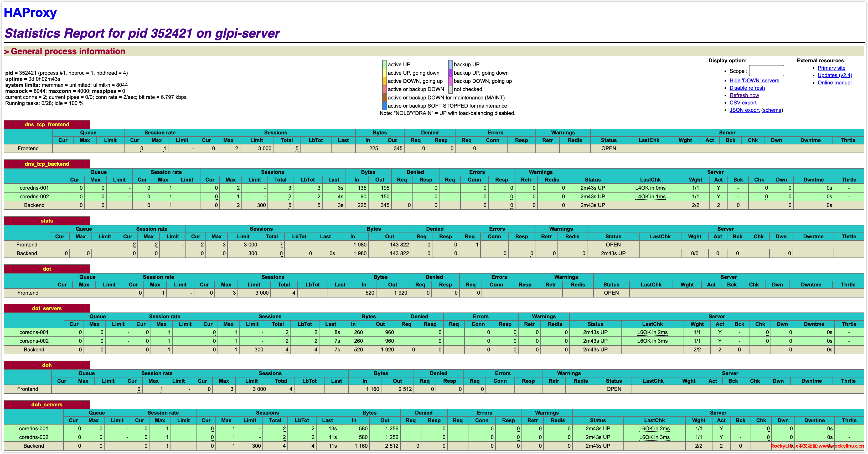Click L6OK in 3ms in doh_servers
Screen dimensions: 868x454
(654, 437)
